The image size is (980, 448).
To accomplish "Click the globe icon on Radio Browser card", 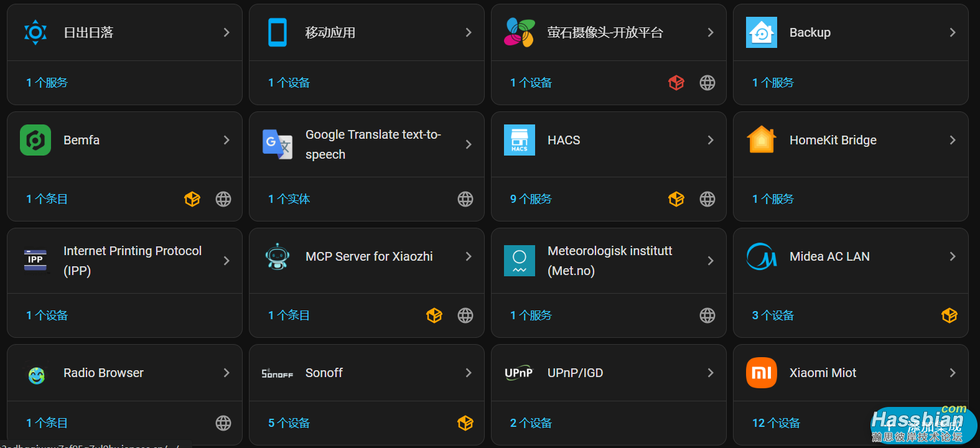I will tap(223, 423).
